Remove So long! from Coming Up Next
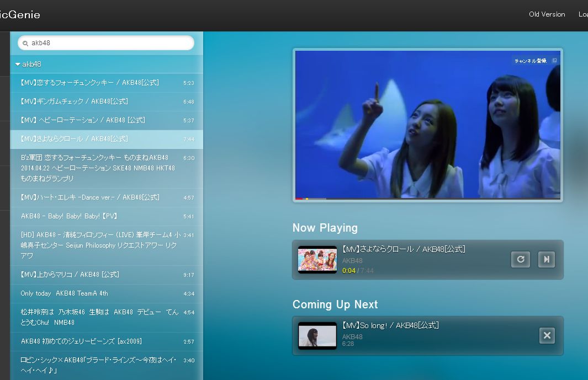Image resolution: width=588 pixels, height=380 pixels. tap(547, 335)
